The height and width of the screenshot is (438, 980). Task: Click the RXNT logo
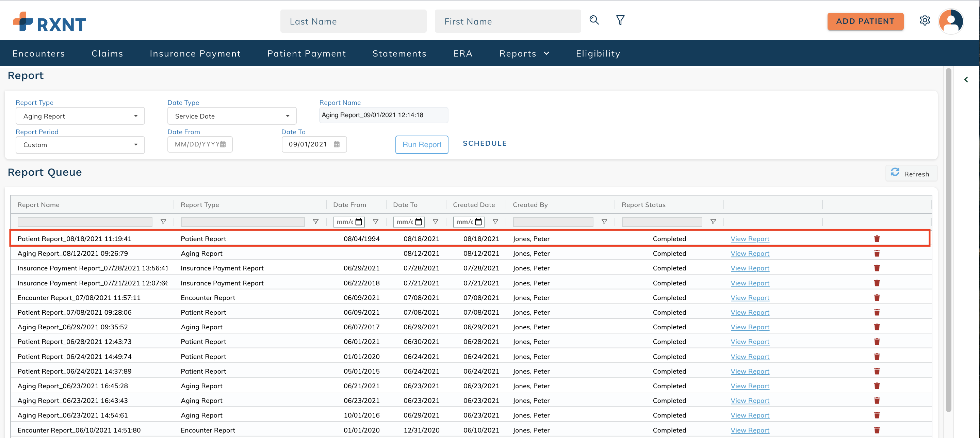(49, 22)
